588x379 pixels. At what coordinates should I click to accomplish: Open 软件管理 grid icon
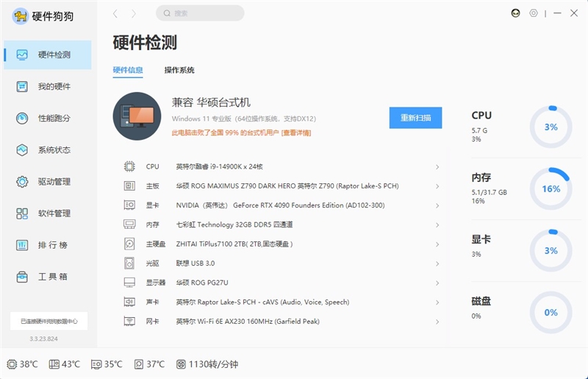tap(22, 213)
